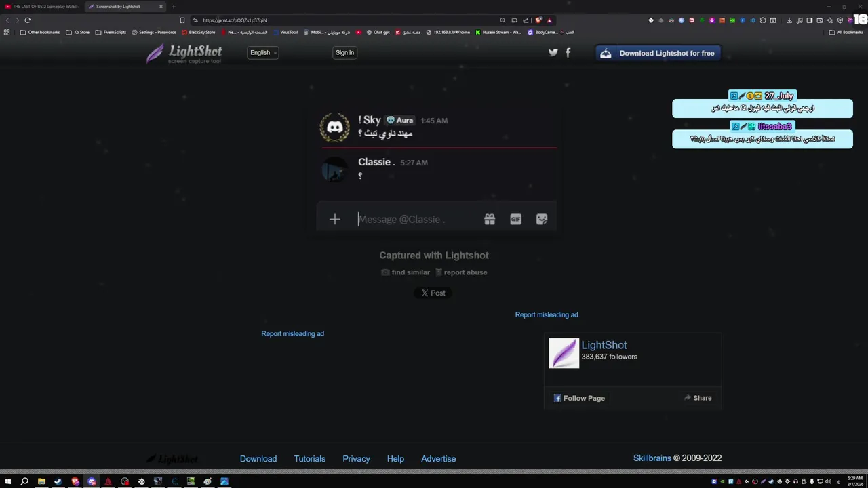The image size is (868, 488).
Task: Open the Chat gpt bookmark
Action: coord(378,32)
